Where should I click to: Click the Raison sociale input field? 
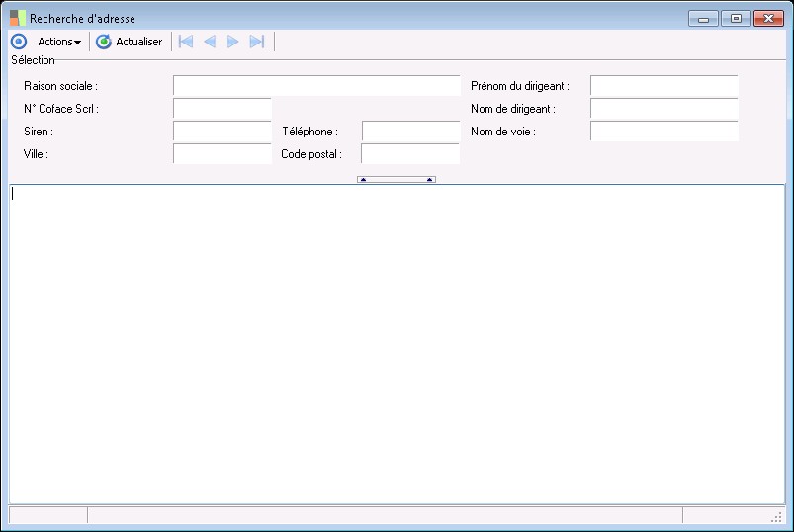[x=316, y=86]
